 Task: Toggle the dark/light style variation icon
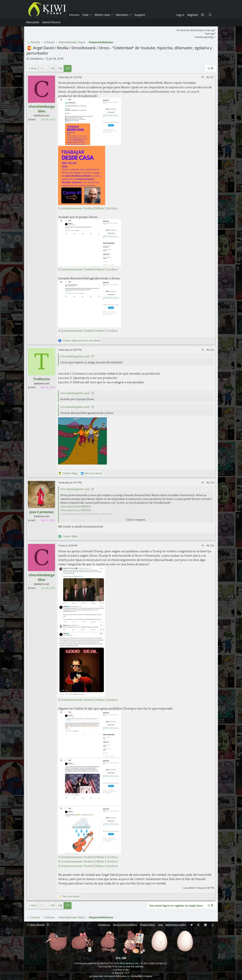202,15
